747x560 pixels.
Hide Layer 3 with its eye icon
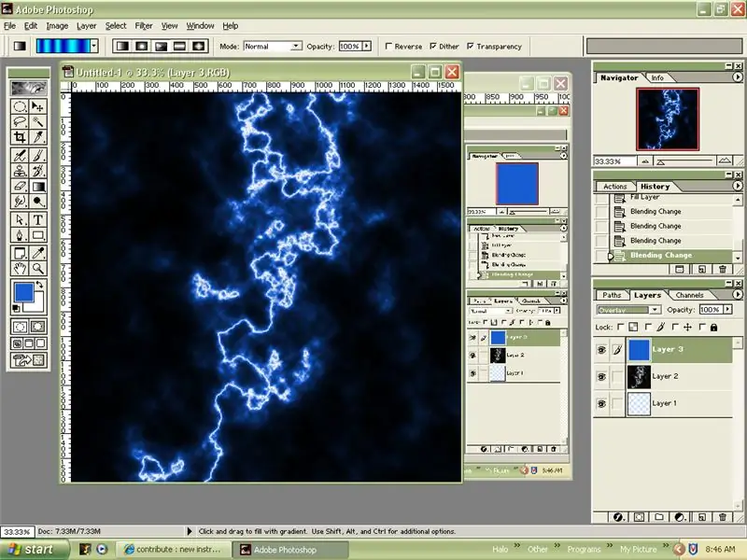(601, 350)
